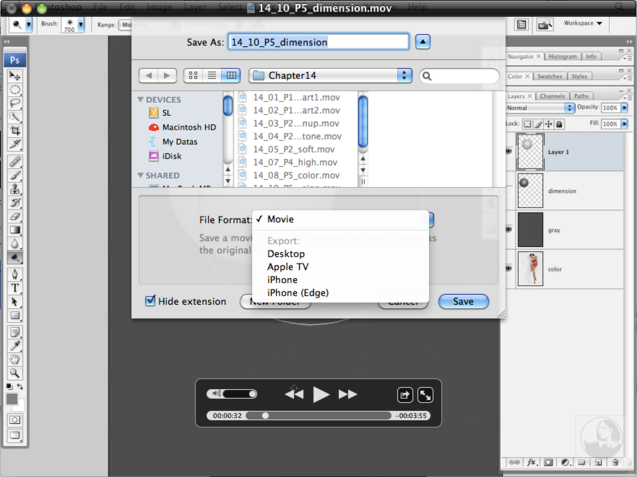Choose Apple TV export option

point(288,267)
